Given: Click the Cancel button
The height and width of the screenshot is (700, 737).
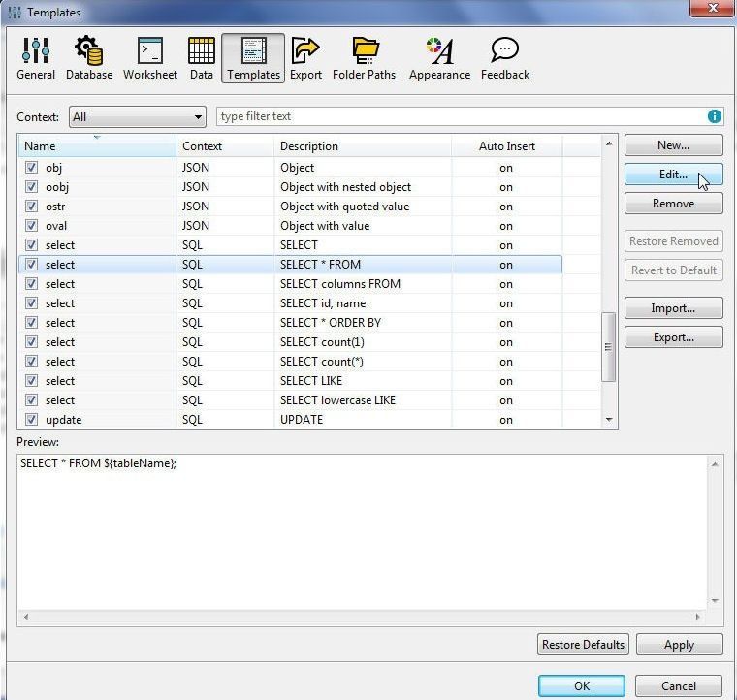Looking at the screenshot, I should (x=678, y=685).
